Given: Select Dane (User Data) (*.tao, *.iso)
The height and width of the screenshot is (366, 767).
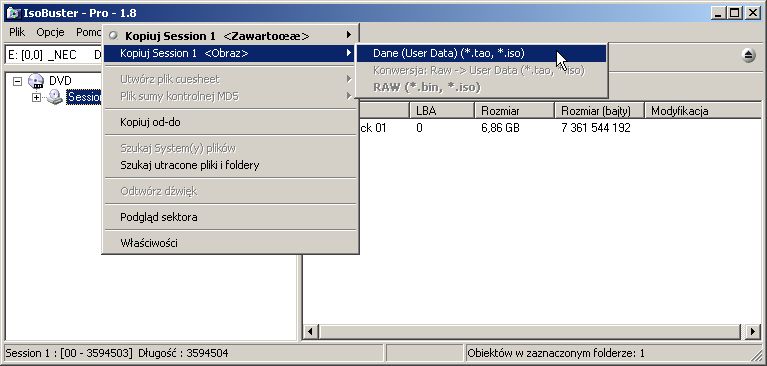Looking at the screenshot, I should 482,53.
